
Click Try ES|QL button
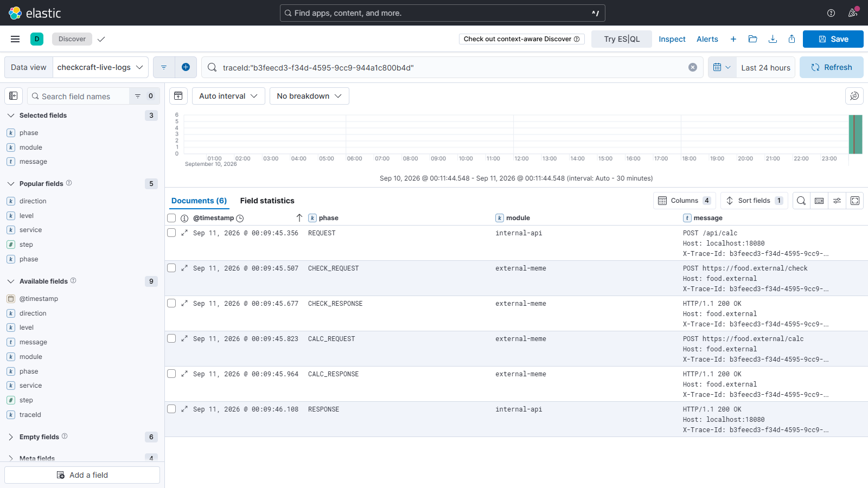coord(622,39)
